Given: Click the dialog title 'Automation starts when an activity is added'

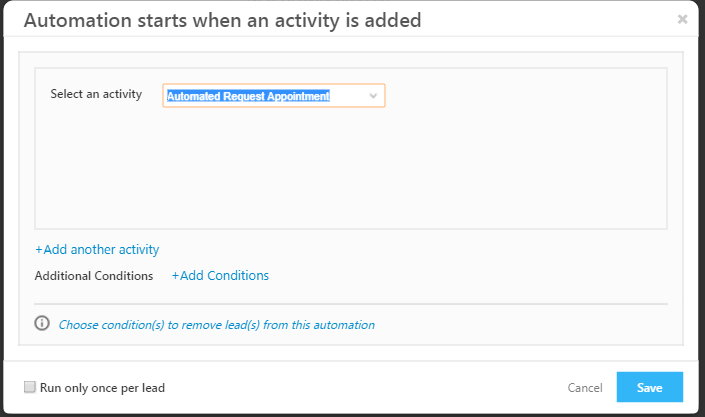Looking at the screenshot, I should [x=222, y=20].
